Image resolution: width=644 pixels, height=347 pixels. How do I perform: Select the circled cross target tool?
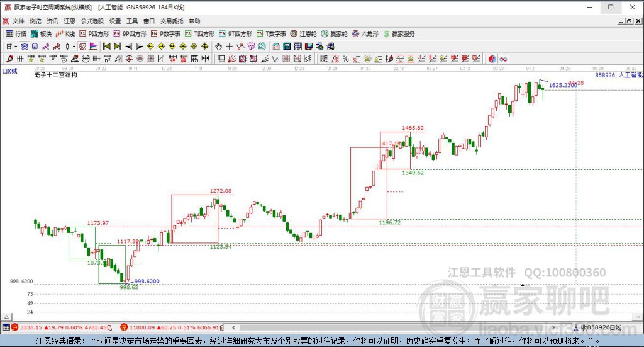[x=129, y=59]
